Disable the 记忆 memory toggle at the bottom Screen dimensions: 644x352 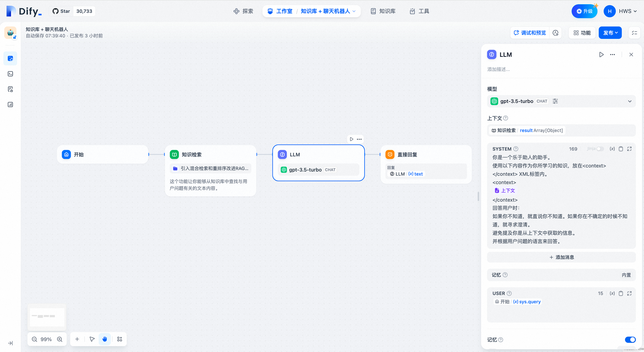click(630, 339)
